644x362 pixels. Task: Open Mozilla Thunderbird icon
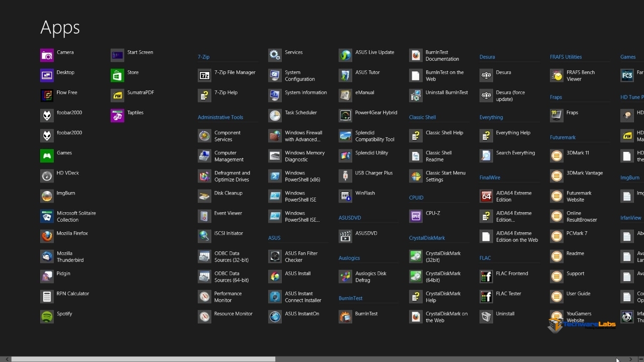(x=47, y=256)
